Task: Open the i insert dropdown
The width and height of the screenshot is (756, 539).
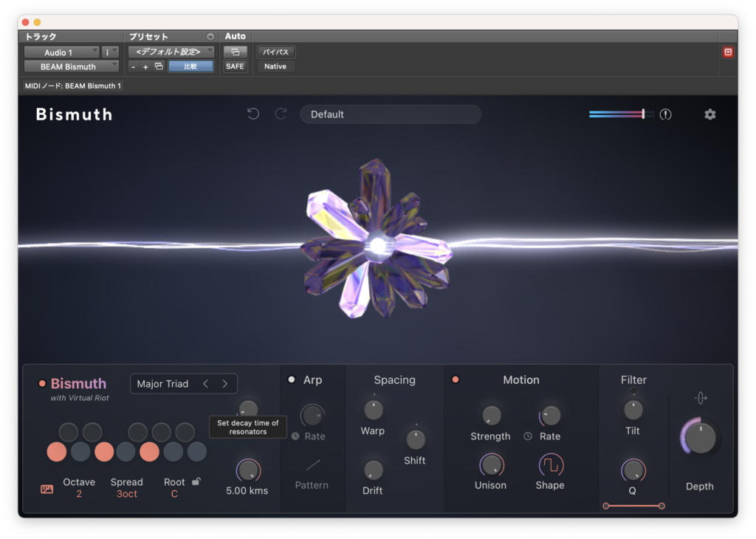Action: tap(110, 52)
